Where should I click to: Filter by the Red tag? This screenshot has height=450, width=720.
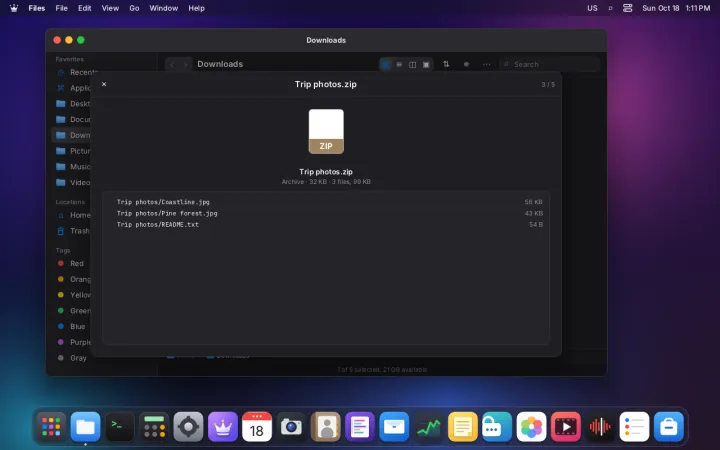point(73,264)
